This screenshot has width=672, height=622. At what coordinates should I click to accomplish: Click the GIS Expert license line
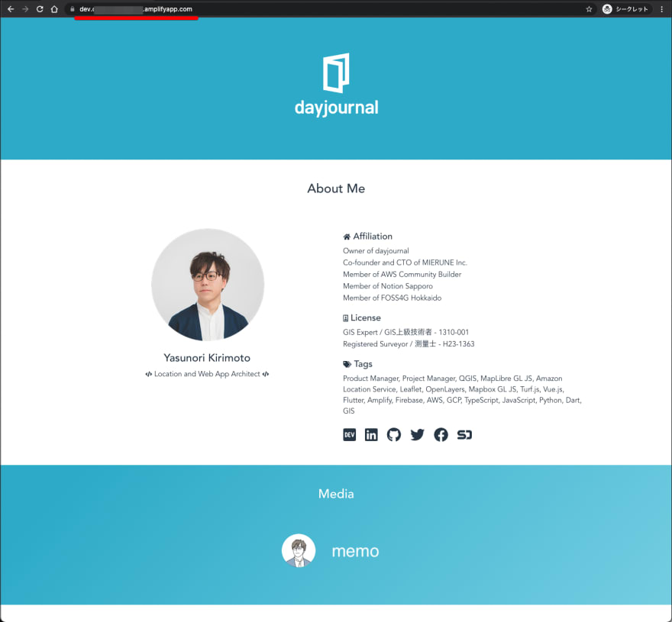[405, 332]
